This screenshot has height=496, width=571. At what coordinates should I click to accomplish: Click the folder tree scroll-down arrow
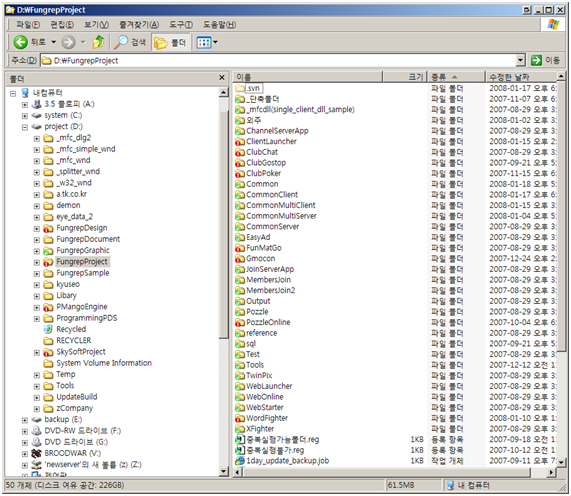pyautogui.click(x=224, y=471)
